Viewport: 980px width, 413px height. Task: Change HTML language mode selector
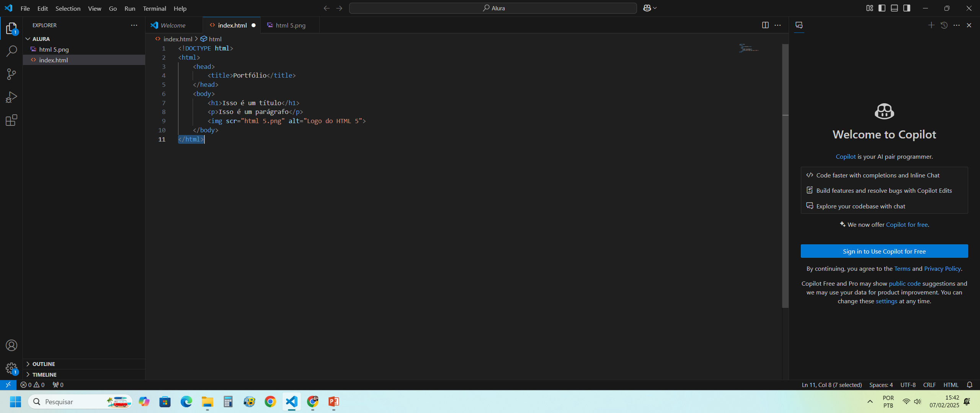click(951, 385)
